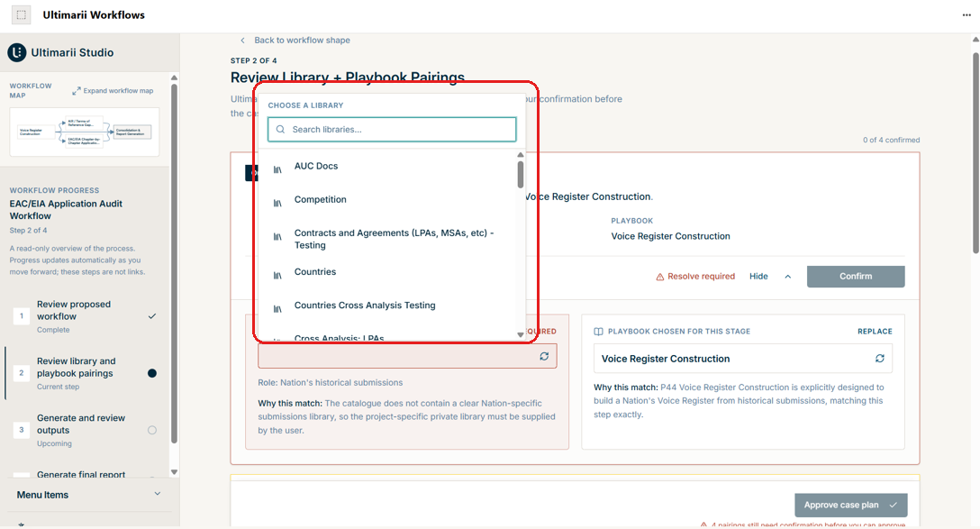Click the STEP 2 OF 4 label

(x=254, y=60)
